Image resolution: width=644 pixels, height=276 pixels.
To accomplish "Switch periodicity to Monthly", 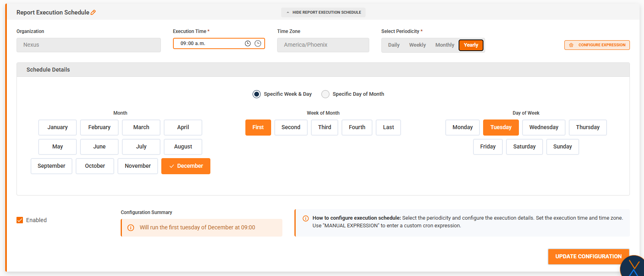I will click(x=444, y=45).
